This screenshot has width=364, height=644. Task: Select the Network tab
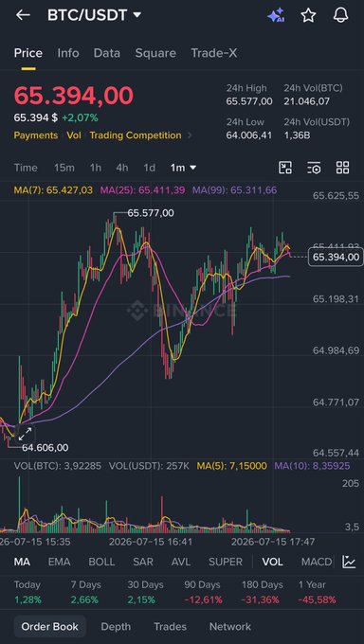[x=230, y=627]
